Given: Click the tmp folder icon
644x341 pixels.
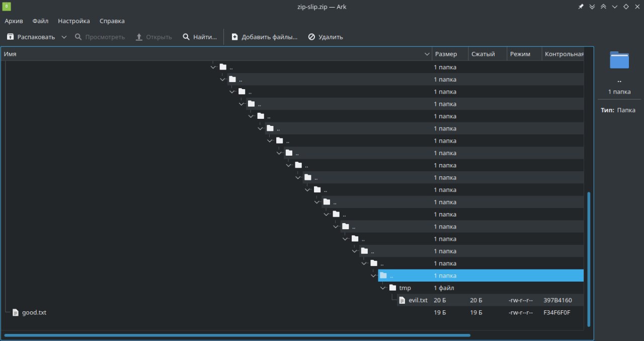Looking at the screenshot, I should [393, 288].
